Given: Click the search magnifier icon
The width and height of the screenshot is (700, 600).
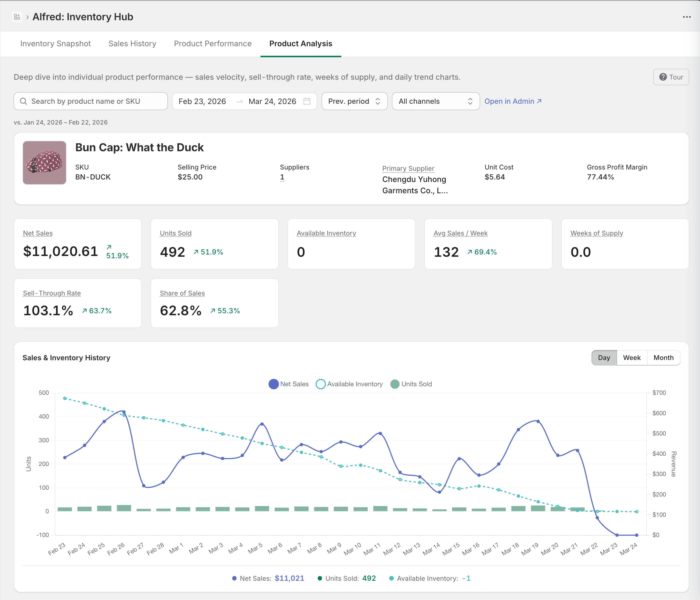Looking at the screenshot, I should (x=24, y=101).
